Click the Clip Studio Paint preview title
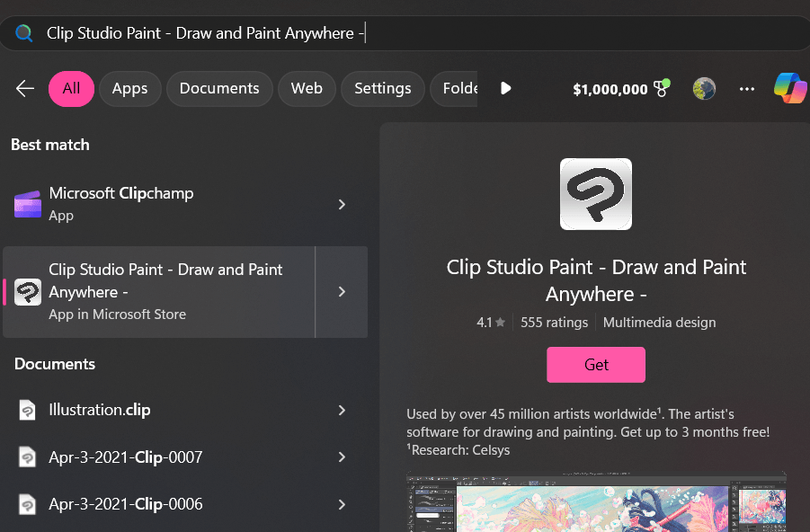This screenshot has height=532, width=810. pos(596,280)
